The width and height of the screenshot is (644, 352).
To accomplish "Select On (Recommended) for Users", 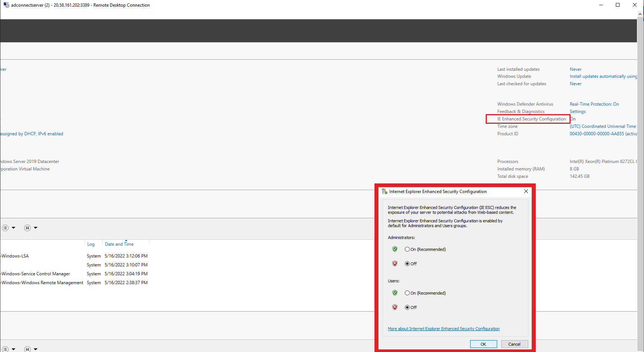I will pos(407,293).
